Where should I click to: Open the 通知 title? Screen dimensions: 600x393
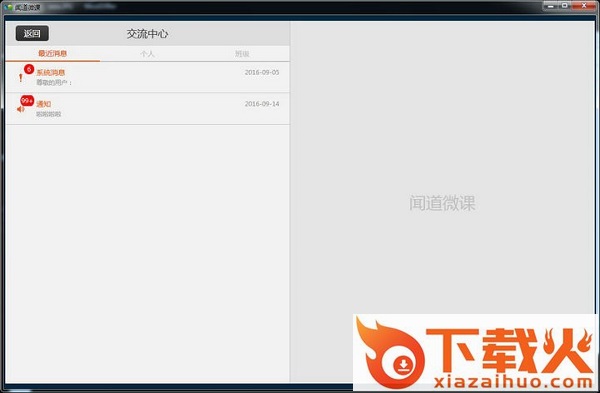tap(44, 104)
